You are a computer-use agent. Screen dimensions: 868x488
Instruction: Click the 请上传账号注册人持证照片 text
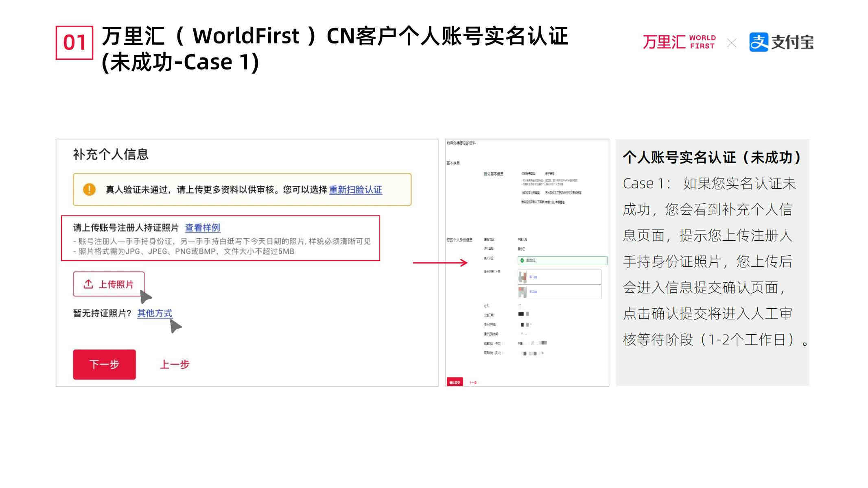click(x=126, y=228)
